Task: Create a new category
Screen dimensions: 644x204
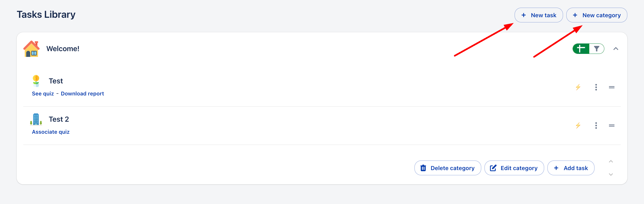Action: [x=596, y=15]
